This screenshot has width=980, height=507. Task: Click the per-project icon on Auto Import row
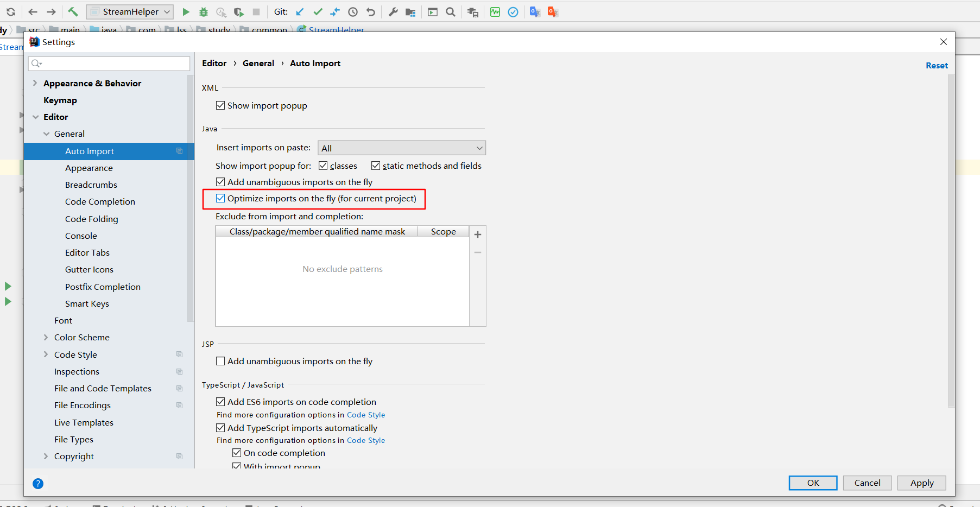(x=179, y=151)
